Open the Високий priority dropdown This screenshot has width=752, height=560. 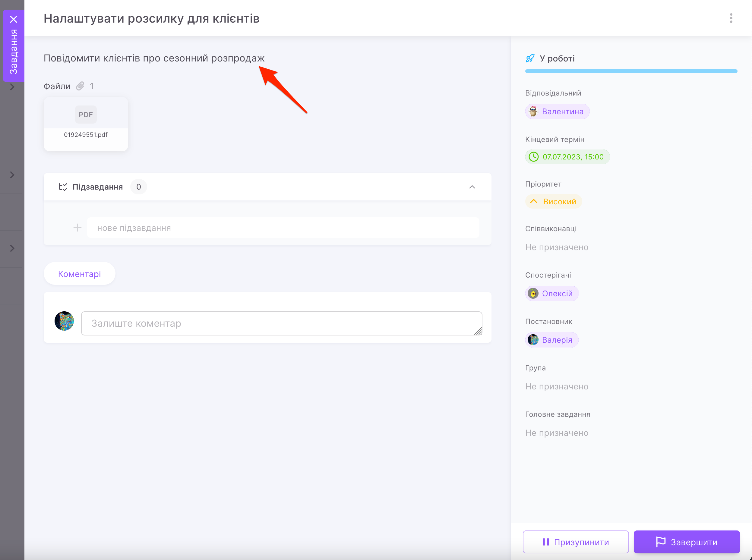554,202
